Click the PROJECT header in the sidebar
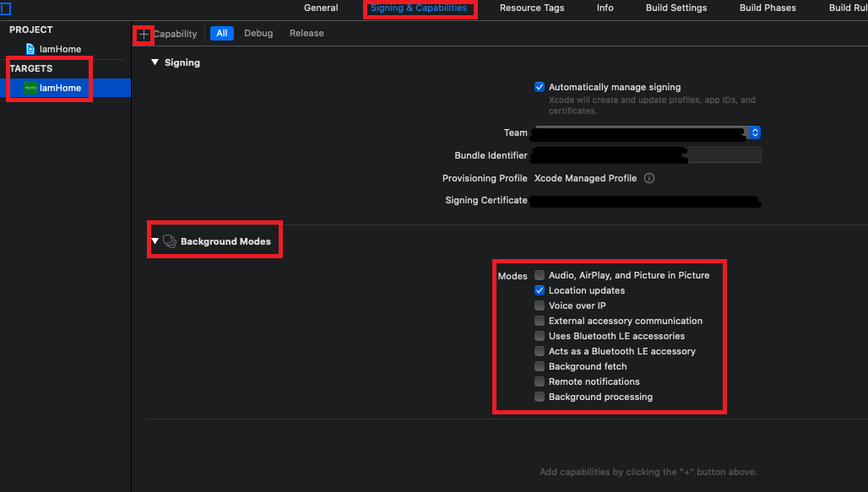The height and width of the screenshot is (492, 868). pos(31,30)
